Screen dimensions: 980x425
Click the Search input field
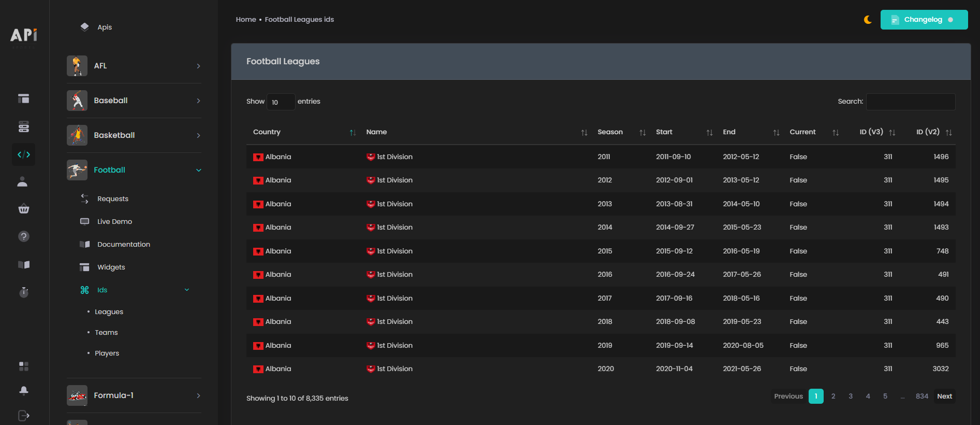pyautogui.click(x=911, y=102)
